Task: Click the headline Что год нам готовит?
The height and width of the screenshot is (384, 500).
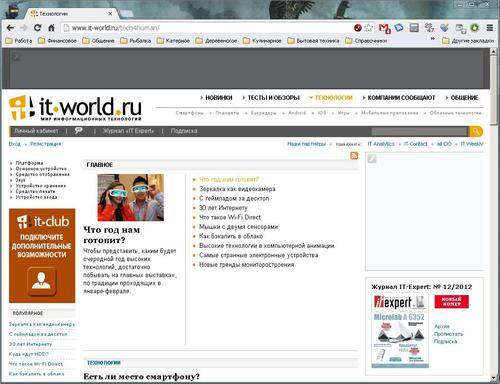Action: click(111, 235)
